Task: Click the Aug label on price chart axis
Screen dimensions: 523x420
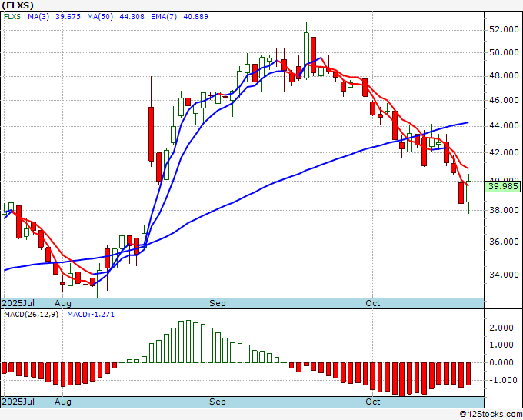Action: coord(63,303)
